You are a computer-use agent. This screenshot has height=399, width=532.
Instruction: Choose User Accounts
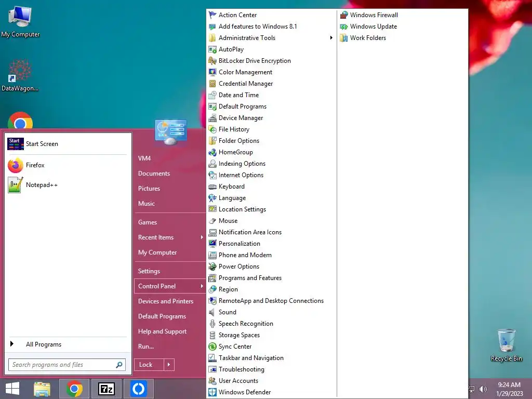click(x=238, y=381)
